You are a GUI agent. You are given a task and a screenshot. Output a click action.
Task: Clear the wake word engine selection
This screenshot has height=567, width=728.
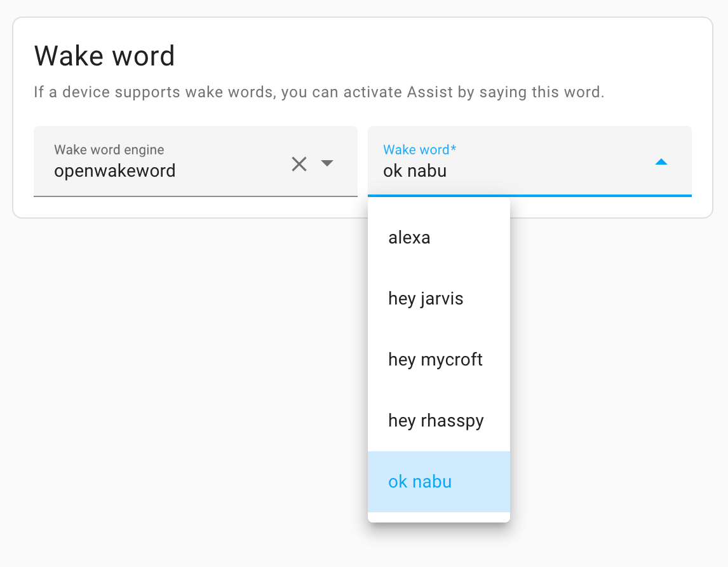[x=299, y=164]
